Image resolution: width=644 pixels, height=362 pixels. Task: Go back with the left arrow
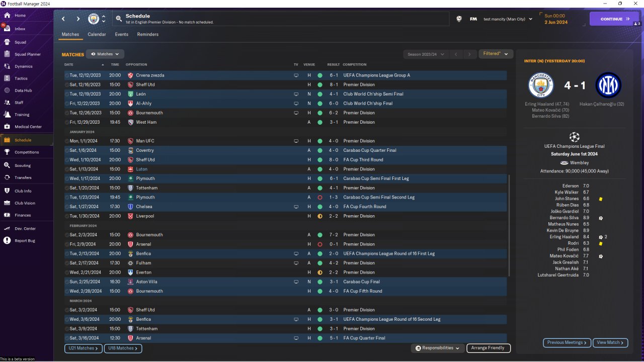[63, 19]
